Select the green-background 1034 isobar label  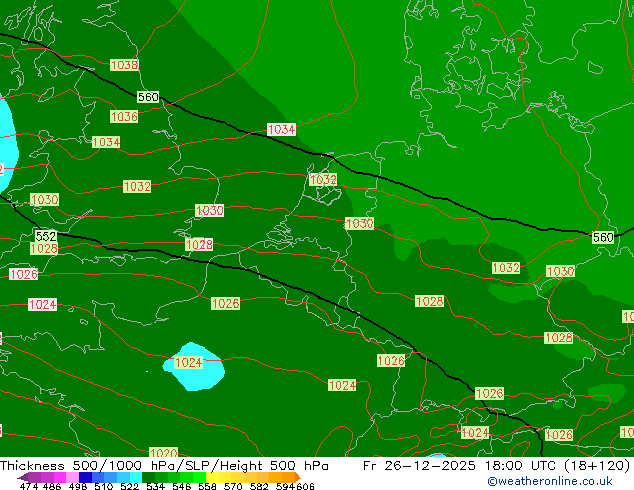[106, 142]
